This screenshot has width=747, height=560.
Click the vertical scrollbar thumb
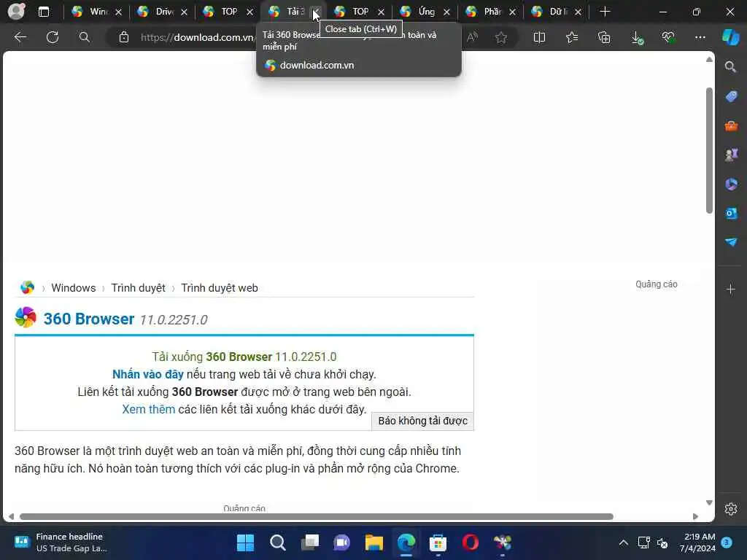pyautogui.click(x=709, y=150)
